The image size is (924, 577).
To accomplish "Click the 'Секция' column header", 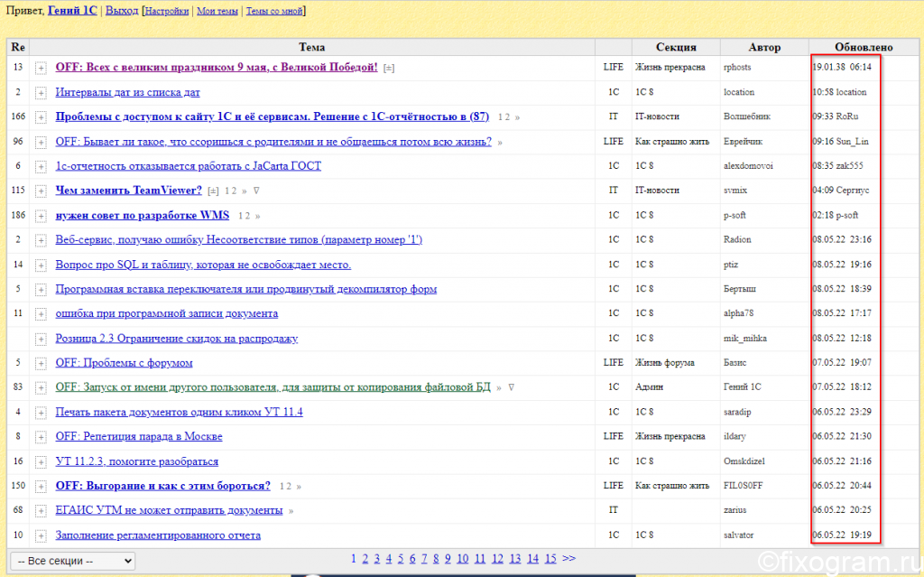I will point(676,47).
